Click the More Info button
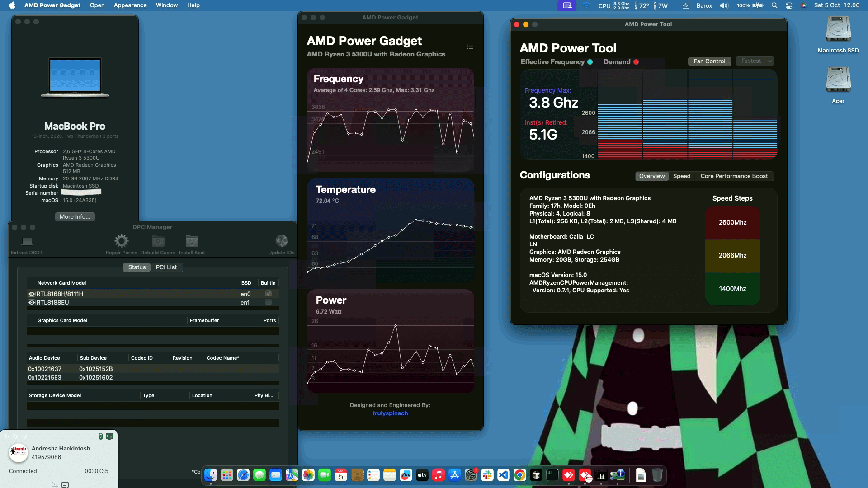The width and height of the screenshot is (868, 488). coord(74,216)
